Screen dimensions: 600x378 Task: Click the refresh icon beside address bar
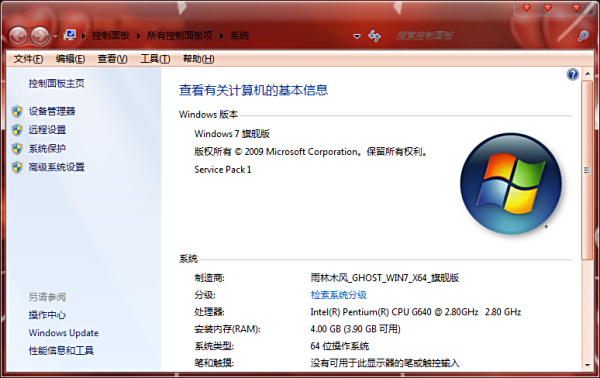[374, 36]
